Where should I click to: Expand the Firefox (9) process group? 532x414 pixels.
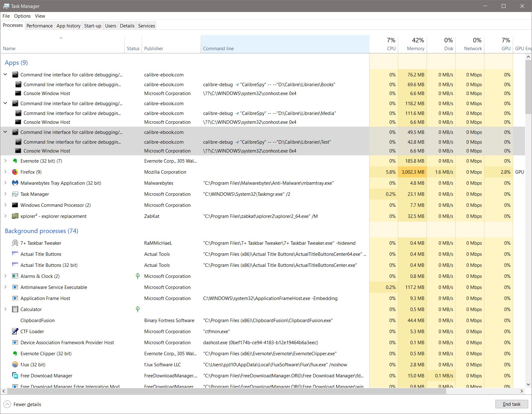(x=5, y=172)
